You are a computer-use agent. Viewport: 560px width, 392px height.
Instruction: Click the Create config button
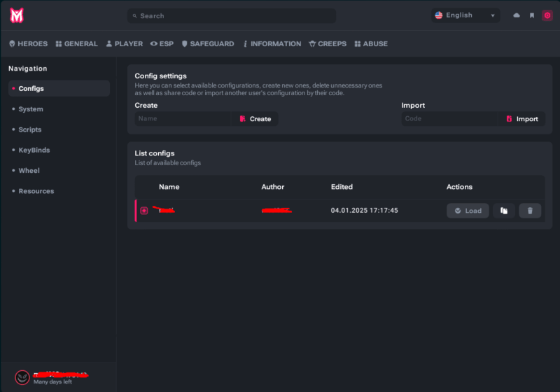point(255,119)
